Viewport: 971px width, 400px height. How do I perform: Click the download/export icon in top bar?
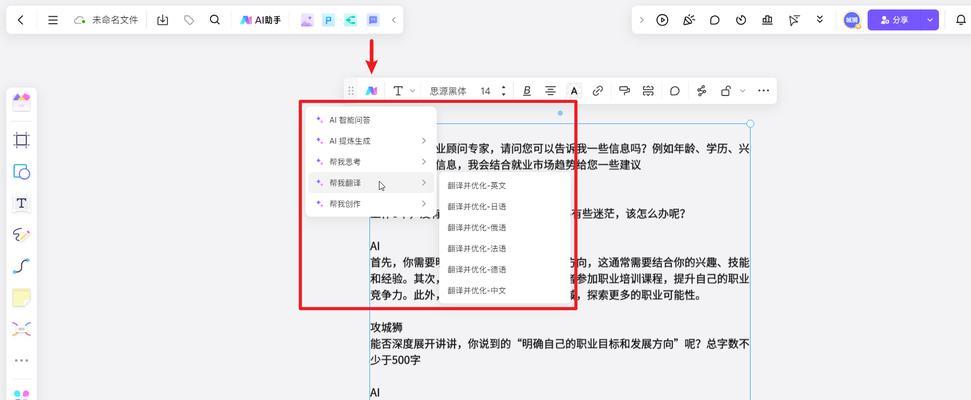tap(162, 20)
